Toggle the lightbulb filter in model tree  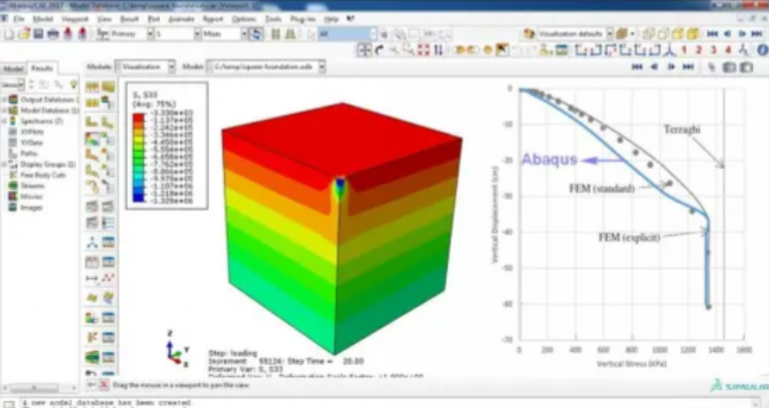(73, 84)
